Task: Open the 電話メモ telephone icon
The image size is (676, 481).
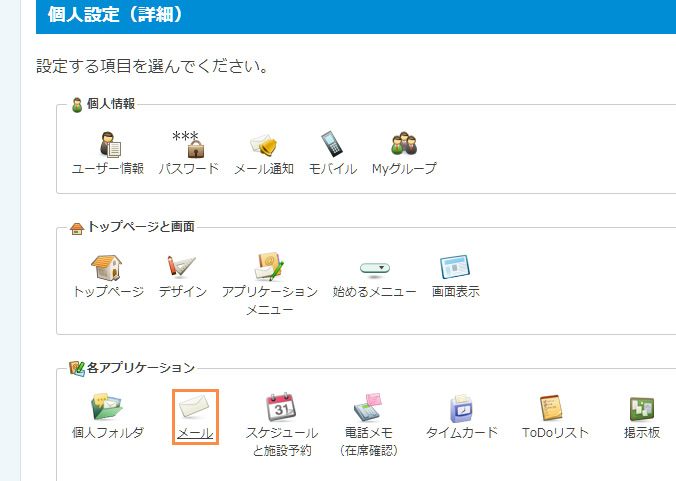Action: pyautogui.click(x=368, y=407)
